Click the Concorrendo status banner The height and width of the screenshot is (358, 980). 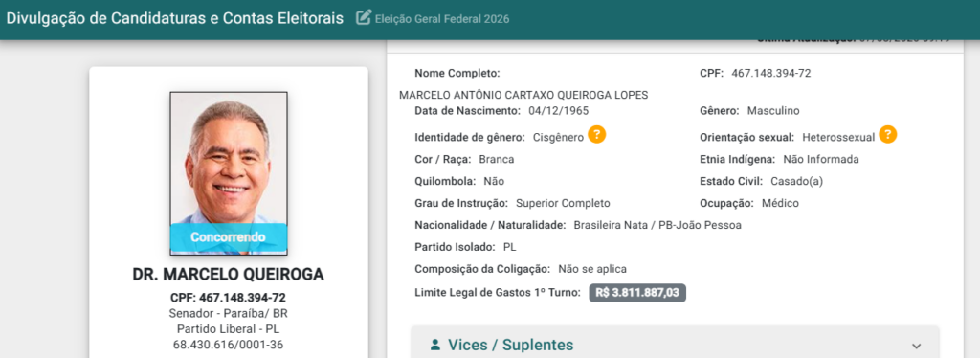pos(228,238)
